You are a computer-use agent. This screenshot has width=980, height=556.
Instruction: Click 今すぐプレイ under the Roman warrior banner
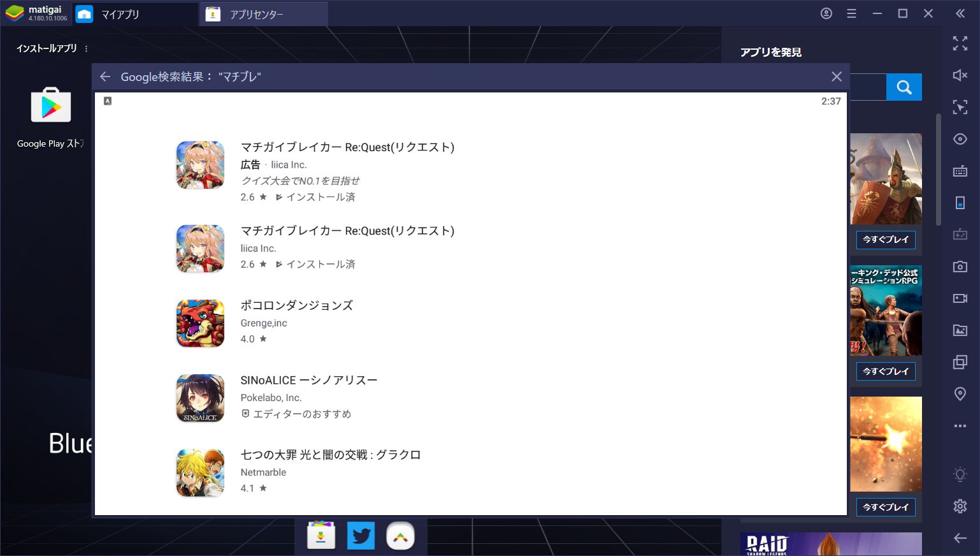pos(886,240)
